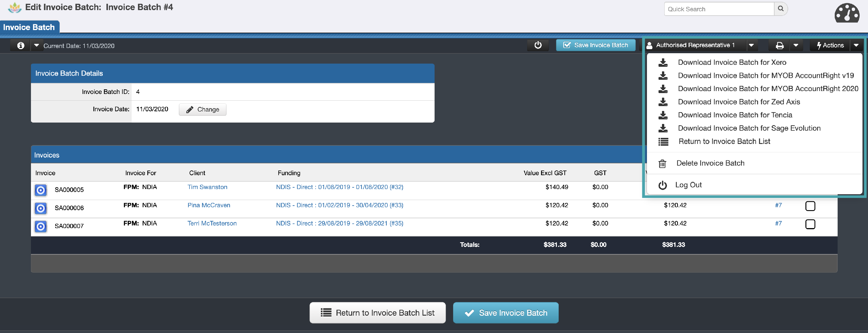Open the print icon in the toolbar
The height and width of the screenshot is (333, 868).
tap(780, 45)
